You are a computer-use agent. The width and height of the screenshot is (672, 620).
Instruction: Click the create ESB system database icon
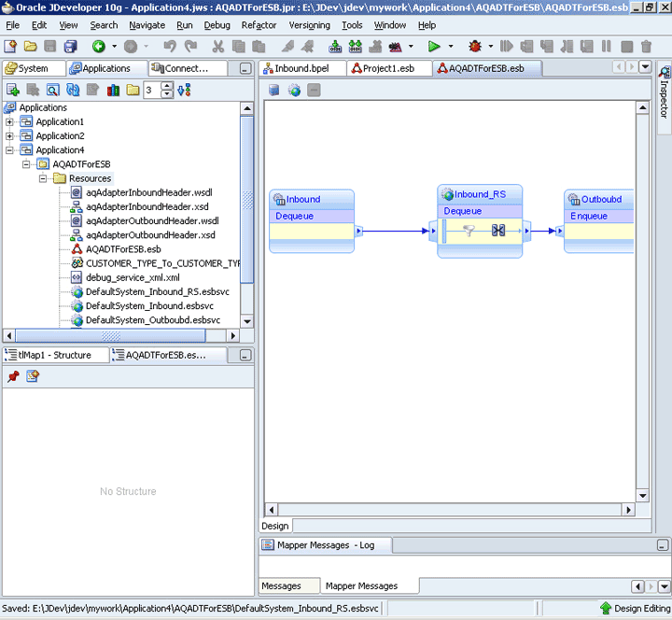(x=274, y=91)
